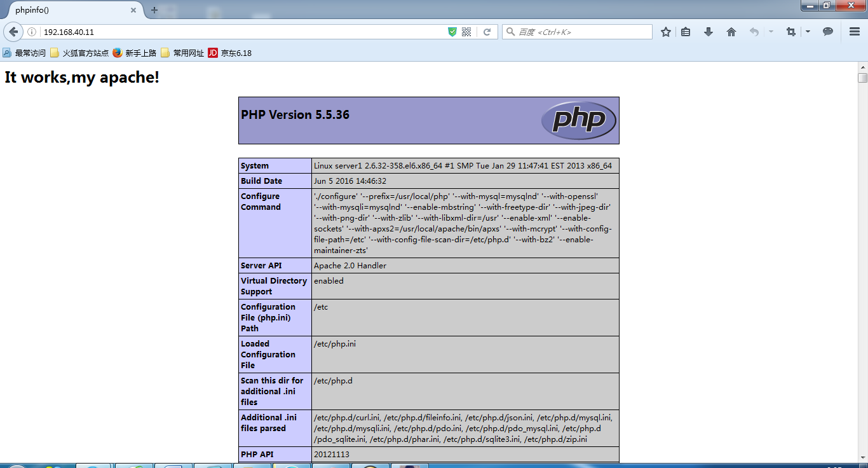Open the 京东6.18 bookmark
868x468 pixels.
point(230,53)
